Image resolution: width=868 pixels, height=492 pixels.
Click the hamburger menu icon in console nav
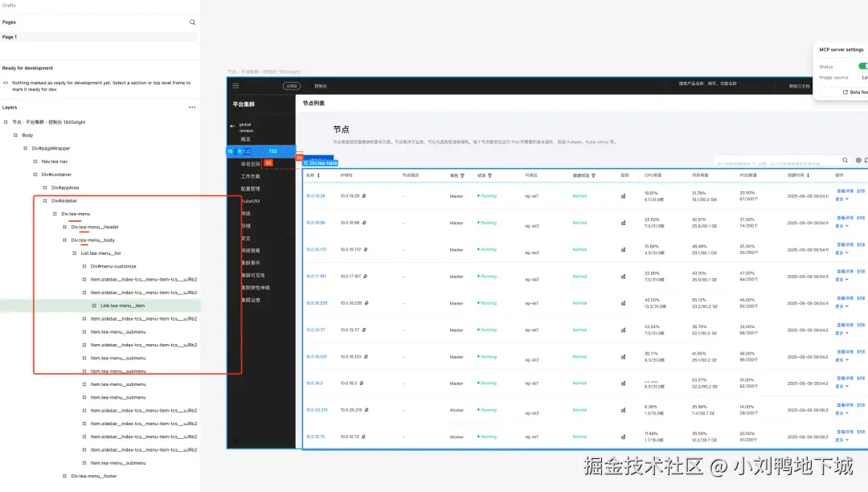point(235,85)
